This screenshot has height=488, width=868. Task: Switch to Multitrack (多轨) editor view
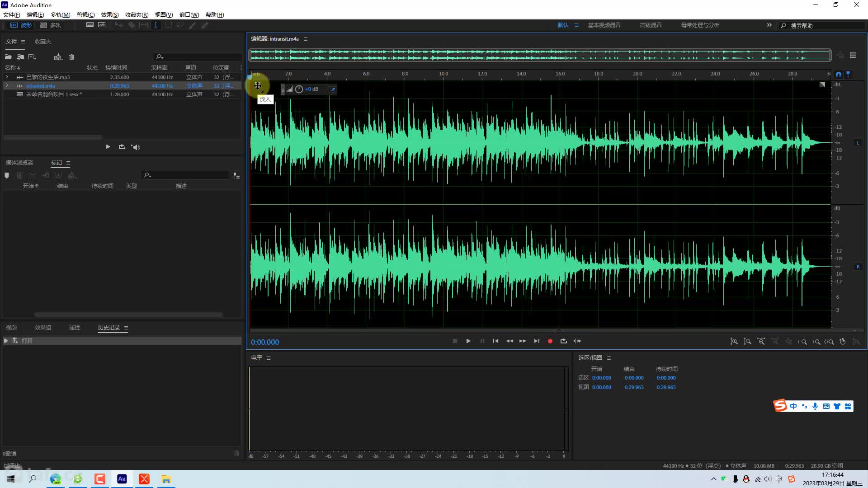coord(50,25)
